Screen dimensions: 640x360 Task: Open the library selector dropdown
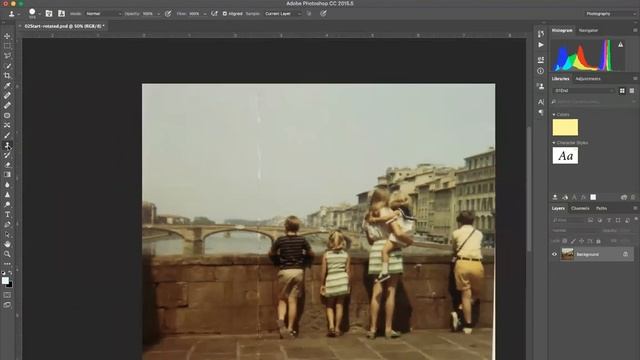click(583, 91)
